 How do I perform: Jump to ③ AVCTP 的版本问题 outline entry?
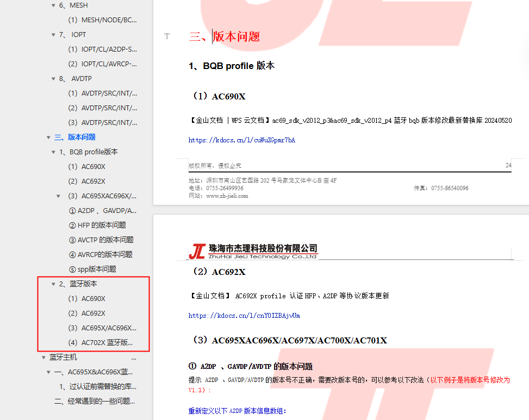pyautogui.click(x=101, y=240)
